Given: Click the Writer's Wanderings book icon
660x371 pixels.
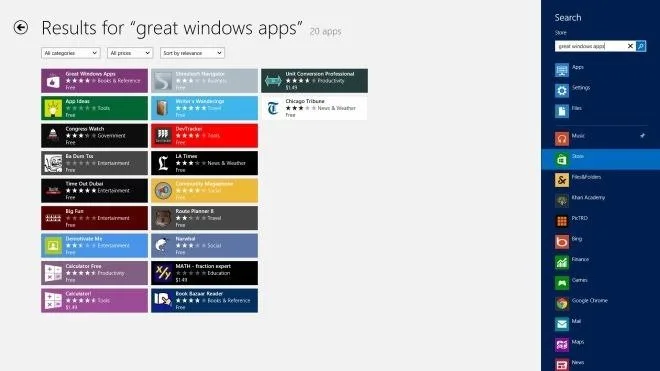Looking at the screenshot, I should (163, 108).
